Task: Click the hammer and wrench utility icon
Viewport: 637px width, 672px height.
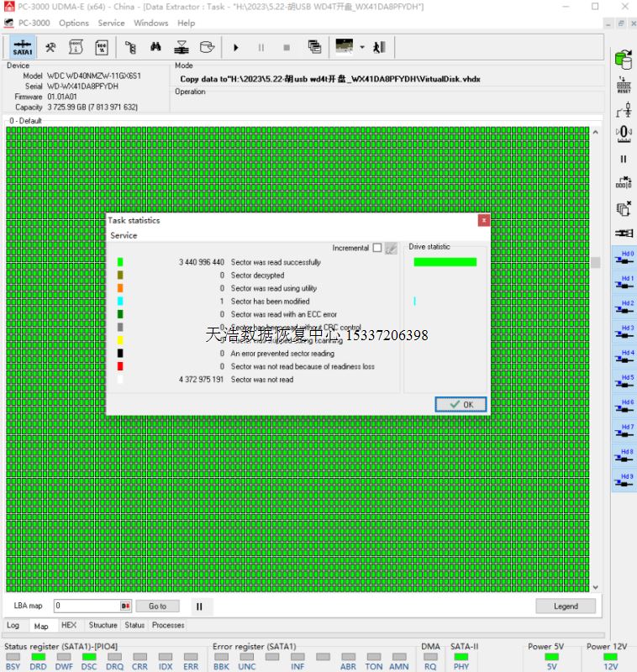Action: (x=50, y=48)
